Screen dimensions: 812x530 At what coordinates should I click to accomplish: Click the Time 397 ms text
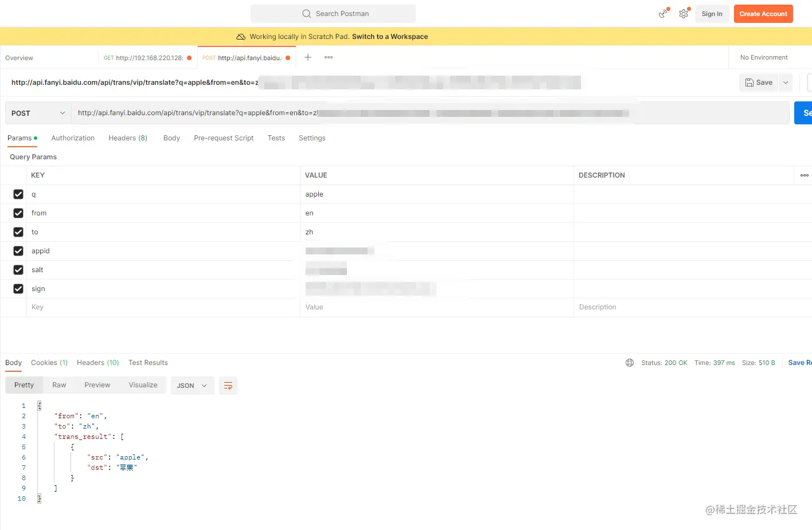(715, 363)
